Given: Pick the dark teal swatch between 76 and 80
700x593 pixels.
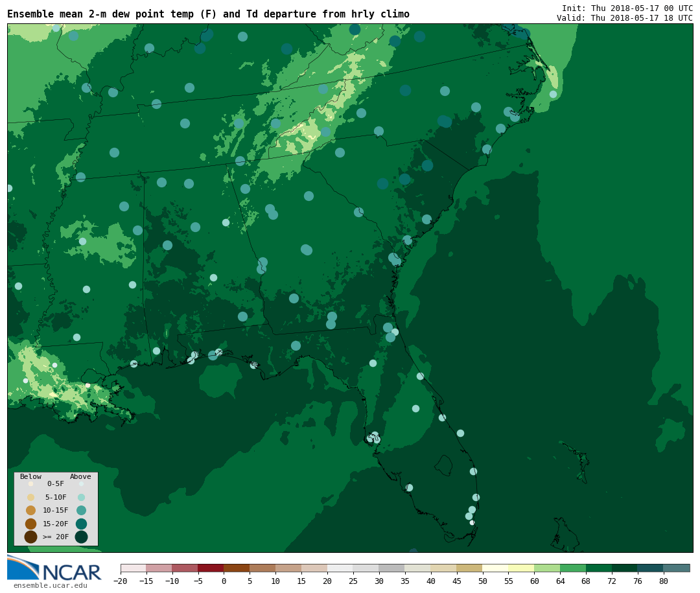Looking at the screenshot, I should [x=651, y=568].
